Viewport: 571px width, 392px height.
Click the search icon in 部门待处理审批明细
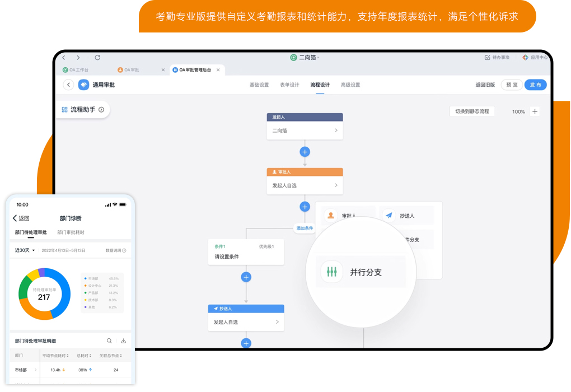coord(109,340)
